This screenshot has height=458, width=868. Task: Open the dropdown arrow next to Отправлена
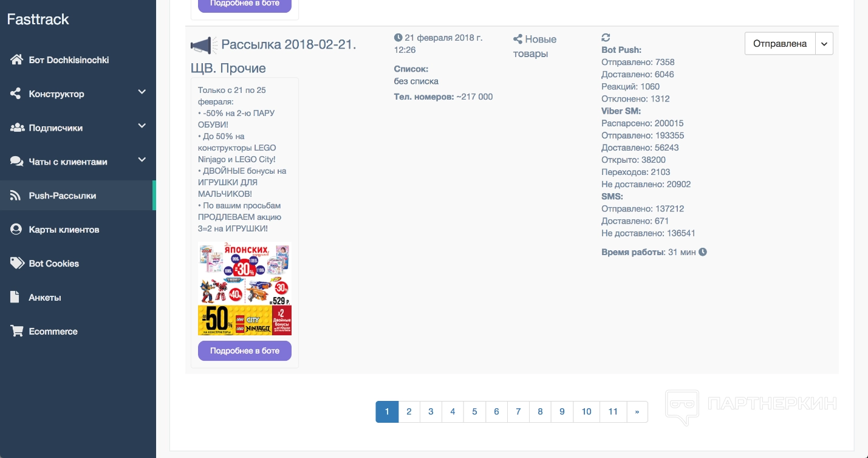point(824,44)
